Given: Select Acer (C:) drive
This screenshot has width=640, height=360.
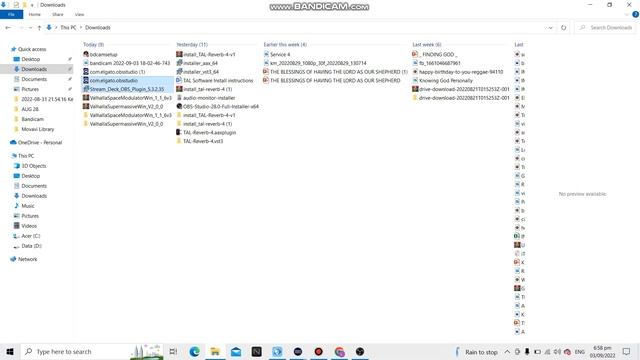Looking at the screenshot, I should pos(31,236).
